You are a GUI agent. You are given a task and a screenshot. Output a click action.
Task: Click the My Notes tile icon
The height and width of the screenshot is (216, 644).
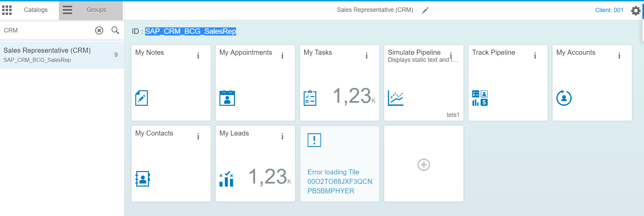coord(141,98)
